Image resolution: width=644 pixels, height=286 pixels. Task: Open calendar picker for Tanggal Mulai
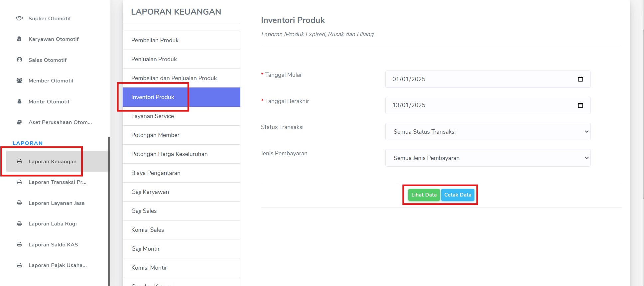point(580,79)
